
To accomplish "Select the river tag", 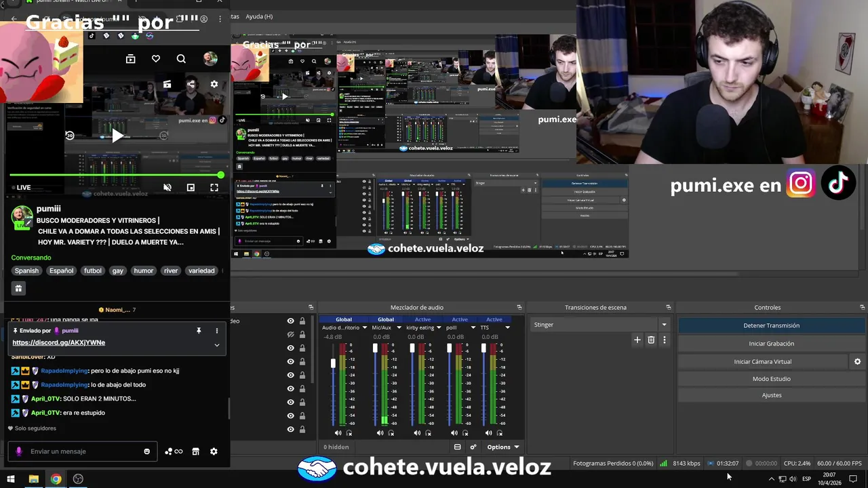I will pyautogui.click(x=171, y=270).
